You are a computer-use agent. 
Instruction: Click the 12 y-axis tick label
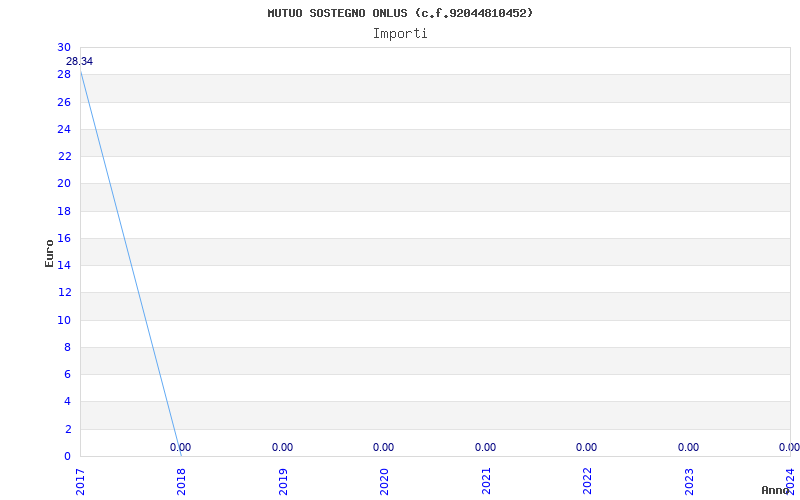[x=64, y=292]
